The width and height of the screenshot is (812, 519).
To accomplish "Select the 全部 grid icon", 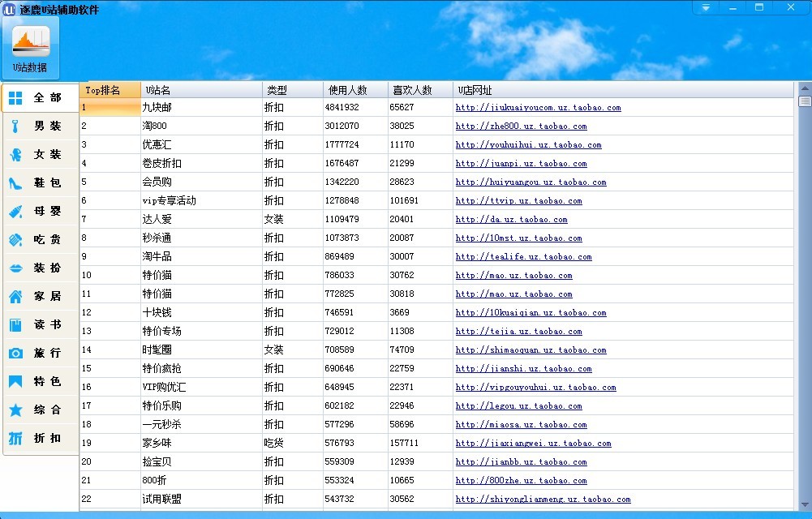I will [15, 98].
